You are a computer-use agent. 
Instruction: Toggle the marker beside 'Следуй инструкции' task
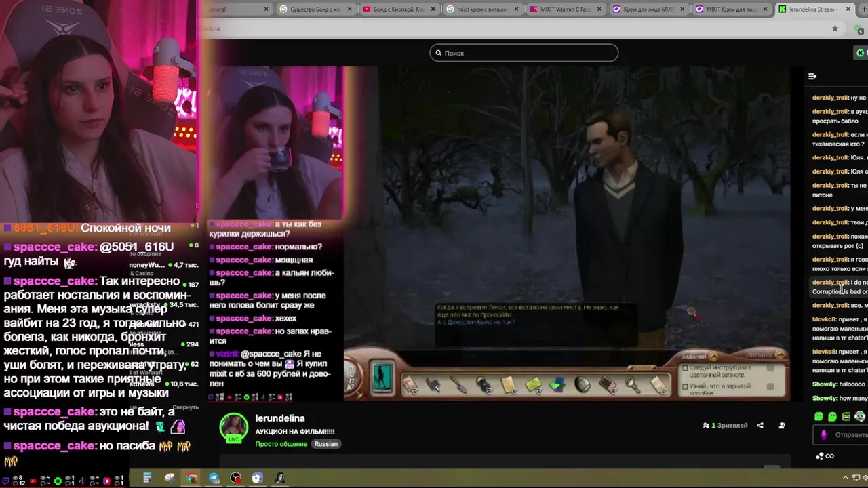click(x=770, y=369)
